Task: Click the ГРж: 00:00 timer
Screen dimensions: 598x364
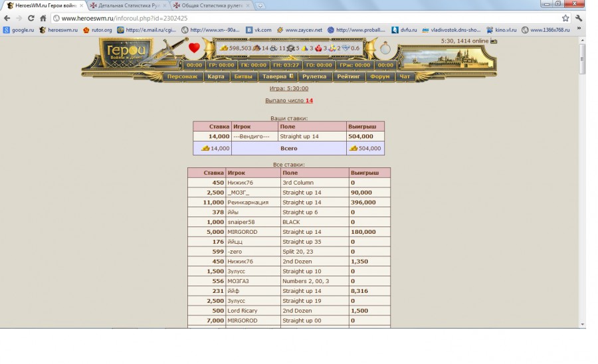Action: pos(355,65)
